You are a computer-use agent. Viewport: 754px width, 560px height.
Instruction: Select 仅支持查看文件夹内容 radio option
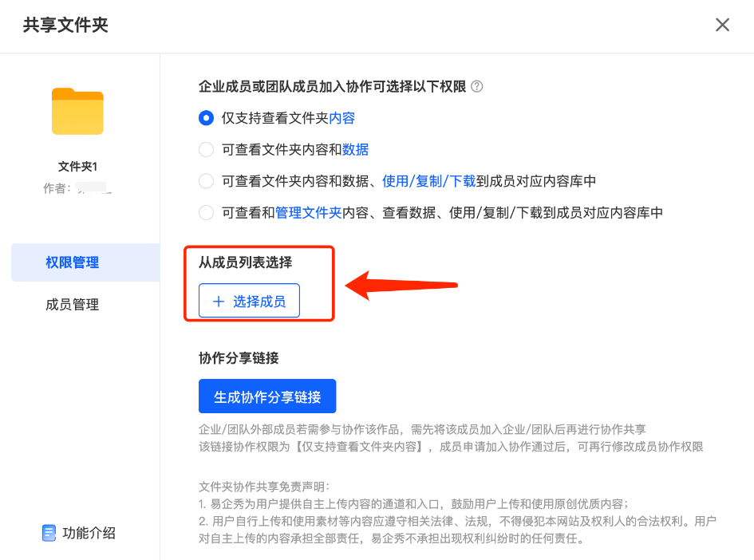[x=207, y=118]
